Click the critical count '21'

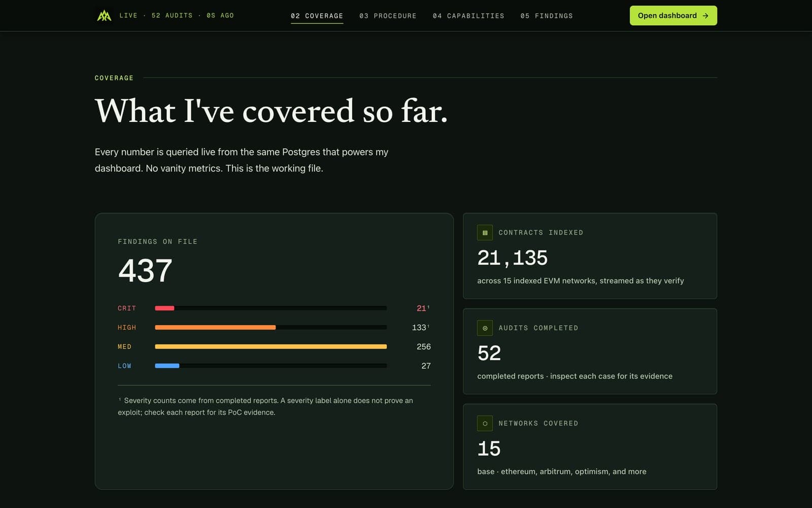point(421,308)
